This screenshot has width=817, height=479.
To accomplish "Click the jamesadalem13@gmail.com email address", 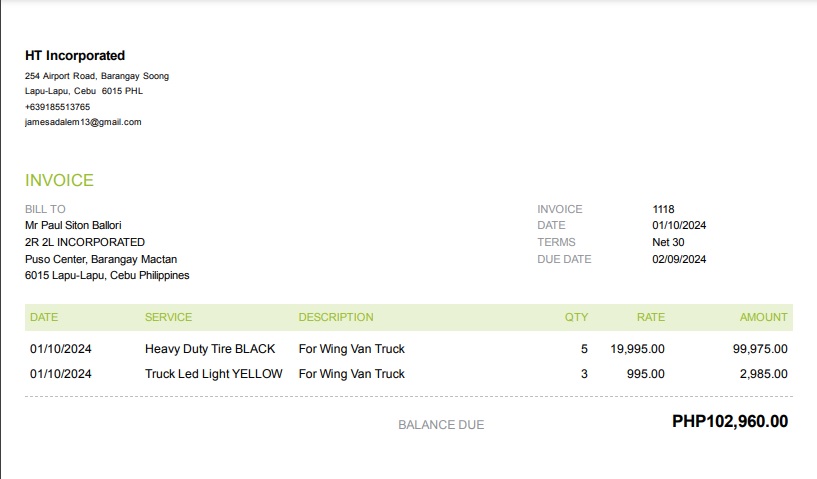I will click(x=83, y=122).
